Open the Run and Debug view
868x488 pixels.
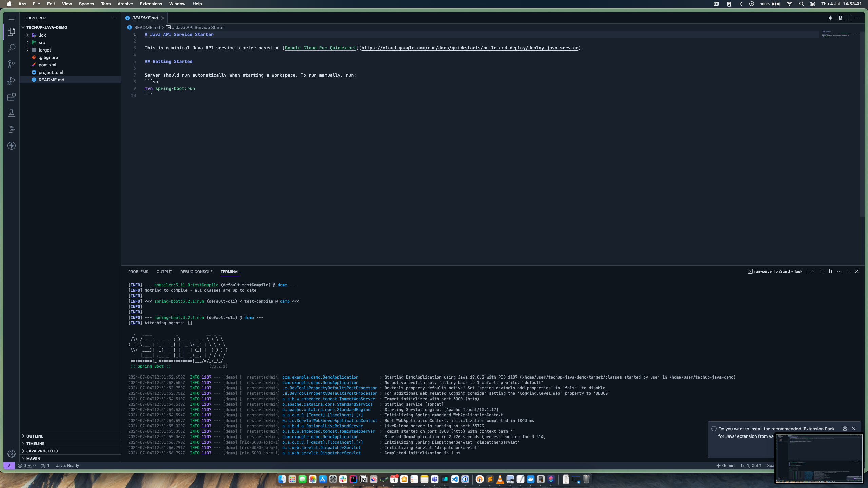tap(12, 81)
